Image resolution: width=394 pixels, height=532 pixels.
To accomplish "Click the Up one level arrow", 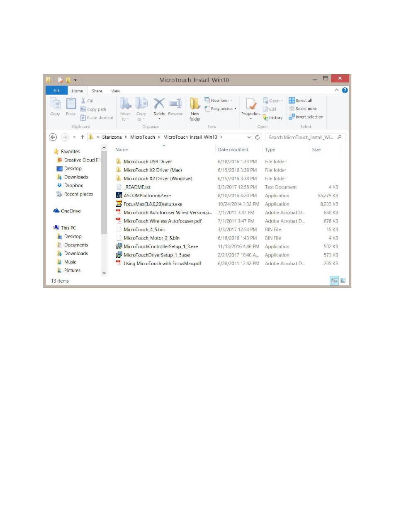I will pyautogui.click(x=83, y=137).
